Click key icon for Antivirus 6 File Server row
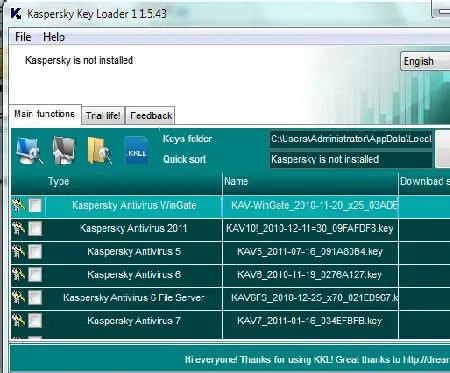The width and height of the screenshot is (450, 373). coord(19,297)
